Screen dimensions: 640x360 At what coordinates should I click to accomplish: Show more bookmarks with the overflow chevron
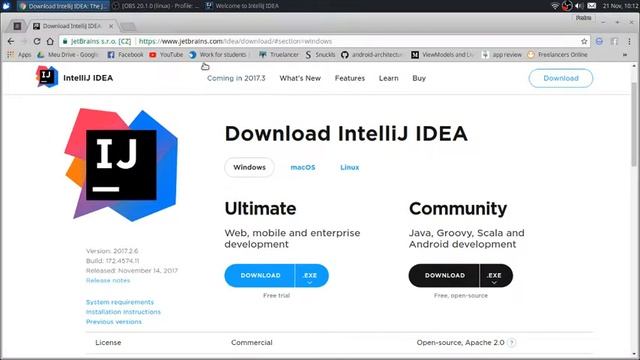(624, 55)
